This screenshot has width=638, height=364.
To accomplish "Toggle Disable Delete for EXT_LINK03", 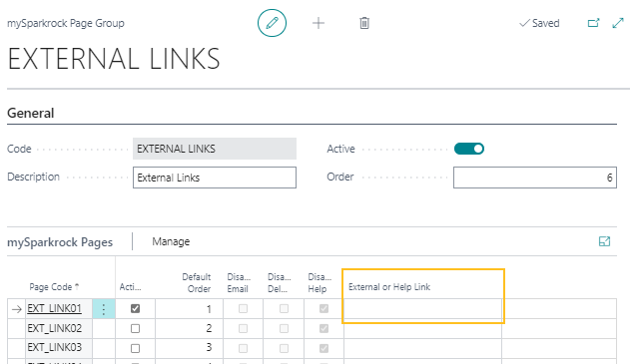I will tap(284, 348).
